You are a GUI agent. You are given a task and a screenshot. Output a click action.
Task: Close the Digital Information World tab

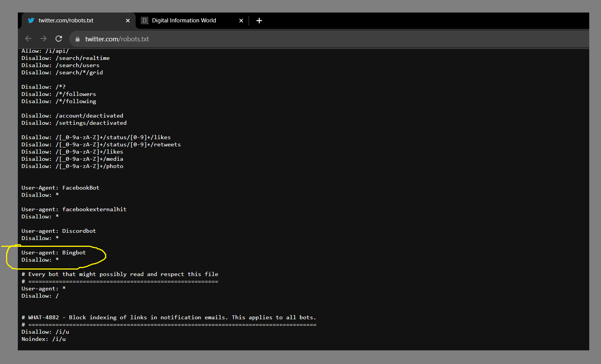tap(241, 20)
